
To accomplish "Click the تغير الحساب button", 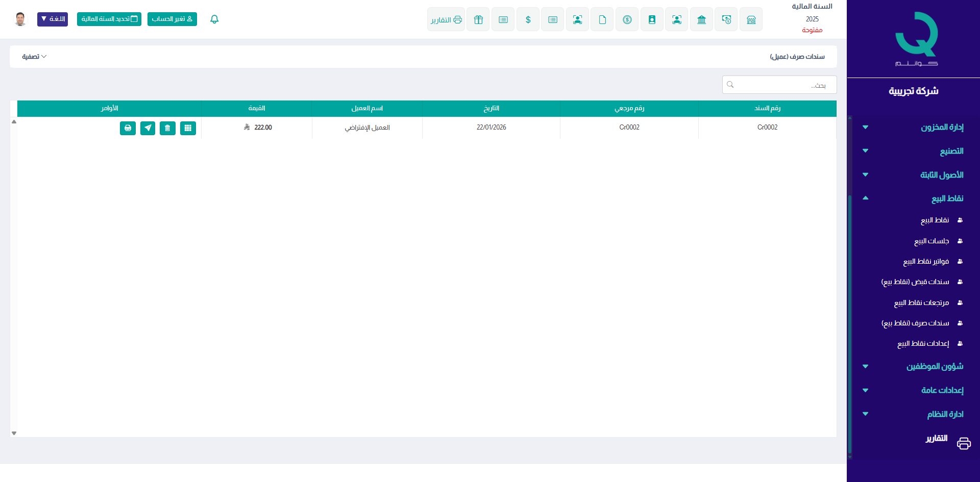I will point(172,19).
